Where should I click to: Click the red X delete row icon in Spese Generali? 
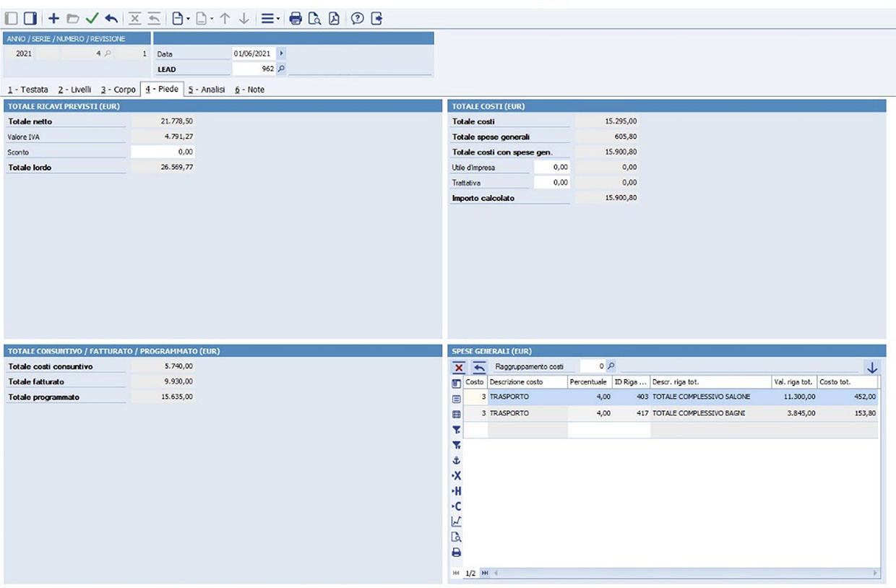point(459,367)
